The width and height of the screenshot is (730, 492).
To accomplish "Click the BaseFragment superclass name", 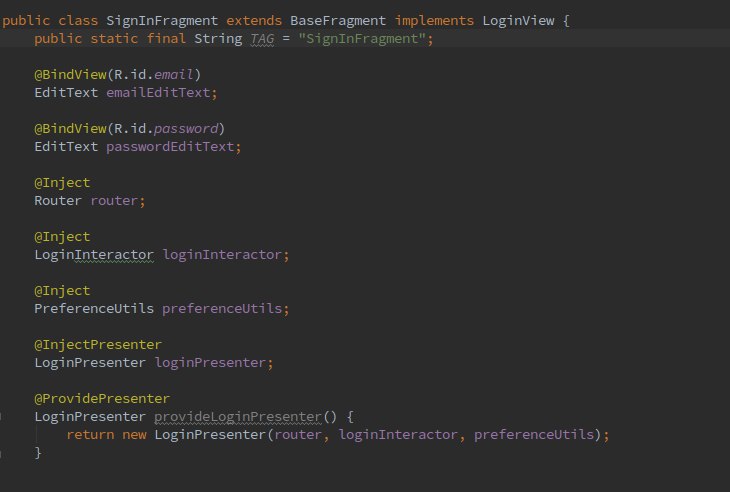I will (x=338, y=21).
